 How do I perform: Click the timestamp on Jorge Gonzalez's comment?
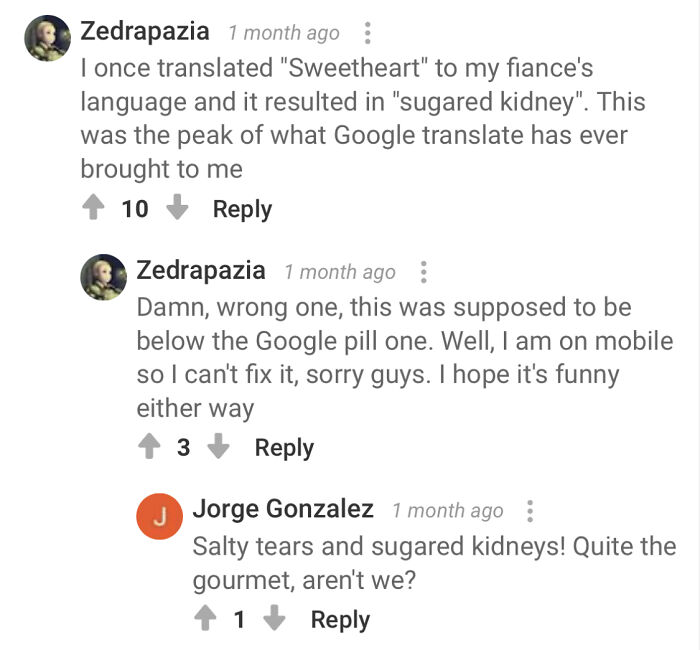coord(448,511)
